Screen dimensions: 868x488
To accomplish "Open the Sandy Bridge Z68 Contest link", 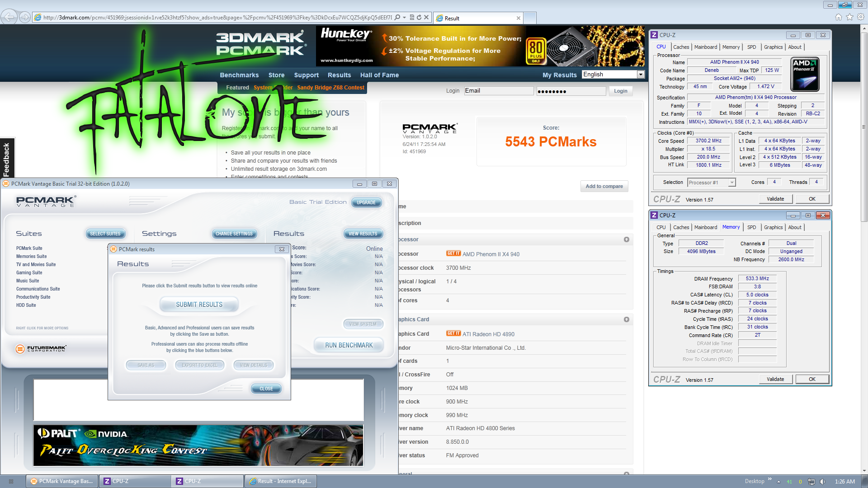I will [x=330, y=88].
